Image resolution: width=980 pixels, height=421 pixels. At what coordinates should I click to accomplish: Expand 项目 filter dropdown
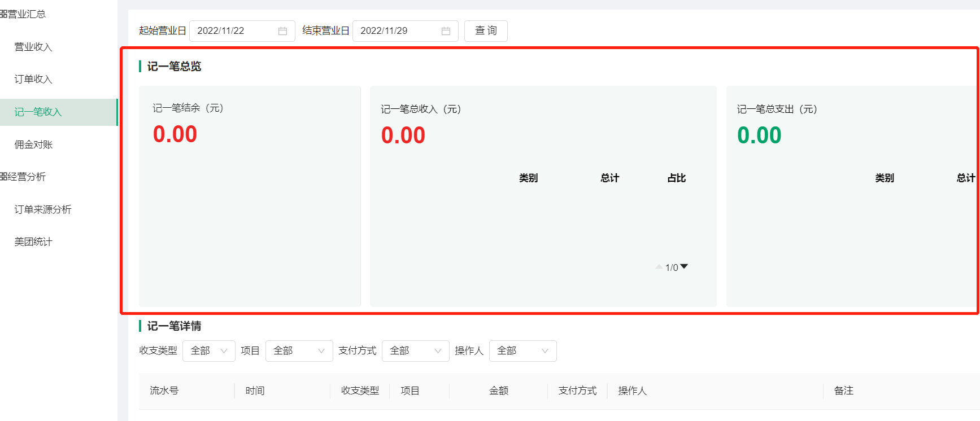(x=299, y=351)
